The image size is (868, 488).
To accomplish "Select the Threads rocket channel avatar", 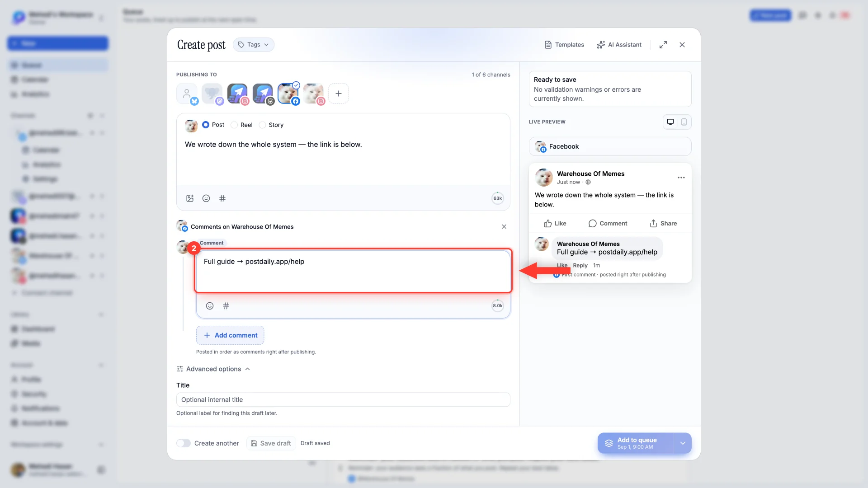I will [x=263, y=94].
